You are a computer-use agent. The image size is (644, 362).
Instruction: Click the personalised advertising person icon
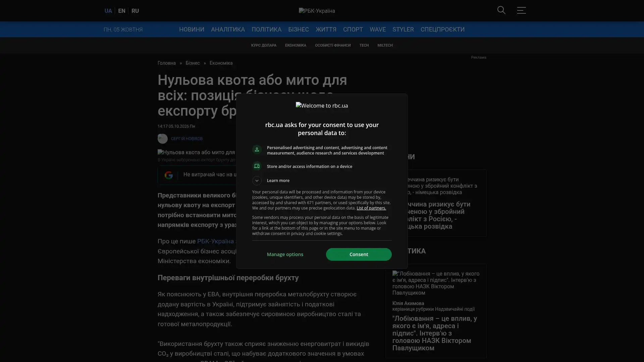tap(257, 149)
